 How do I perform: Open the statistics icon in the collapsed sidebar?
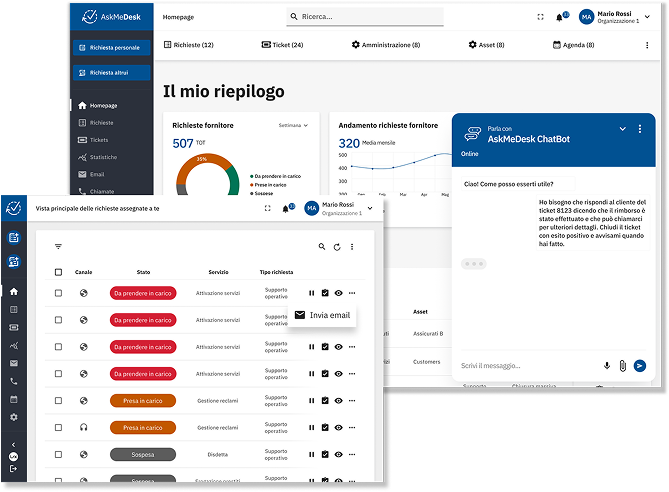14,346
